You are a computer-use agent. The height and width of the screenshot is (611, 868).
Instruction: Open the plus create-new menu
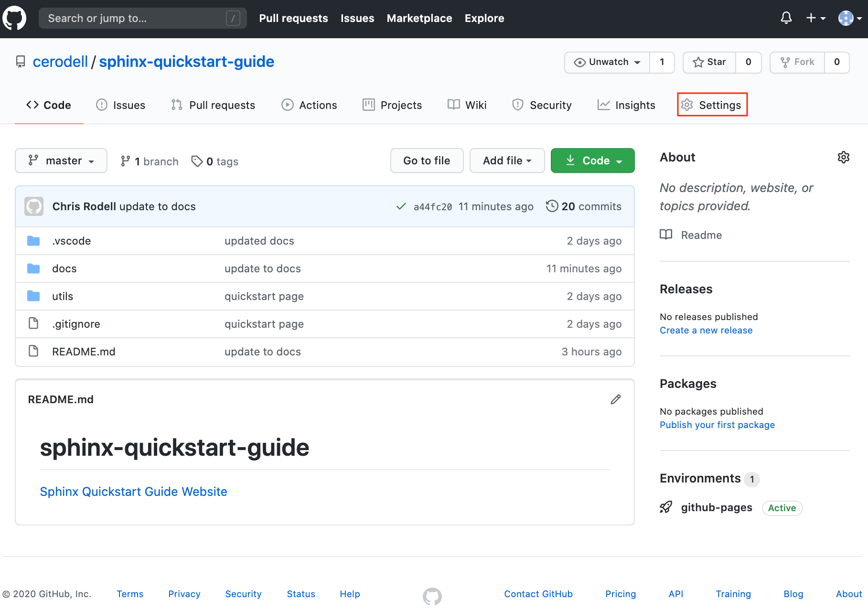pyautogui.click(x=815, y=18)
